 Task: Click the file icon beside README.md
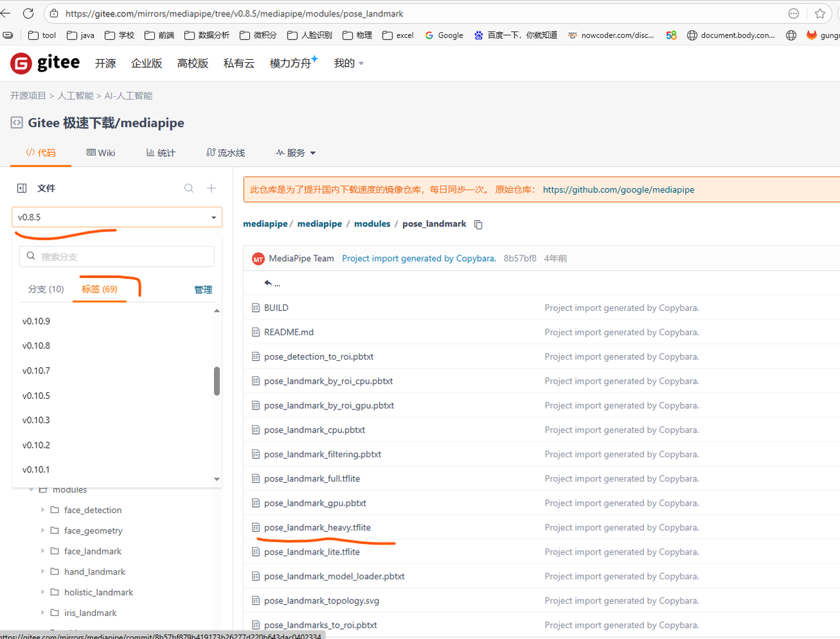tap(256, 332)
